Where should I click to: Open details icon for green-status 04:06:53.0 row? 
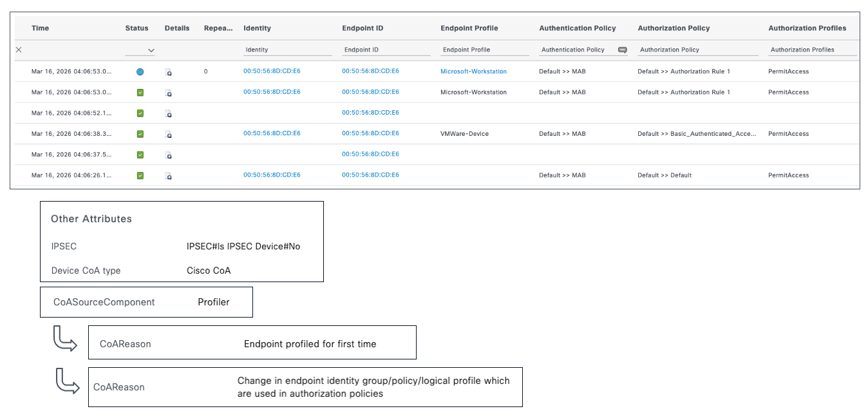(168, 93)
